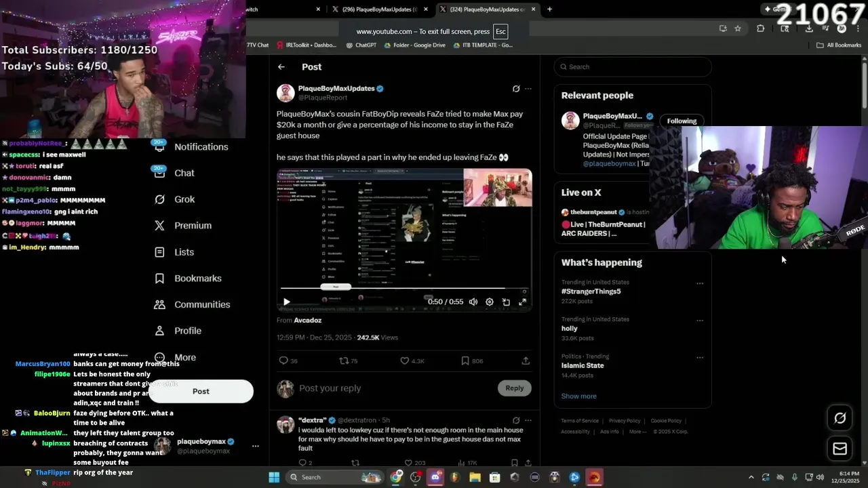Open video settings gear
This screenshot has height=488, width=868.
click(x=490, y=302)
